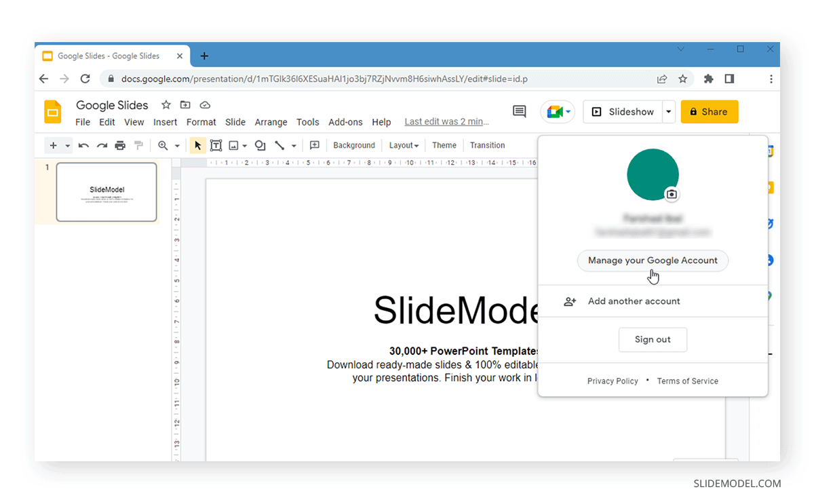Toggle the browser side panel icon
Screen dimensions: 814x504
tap(729, 79)
